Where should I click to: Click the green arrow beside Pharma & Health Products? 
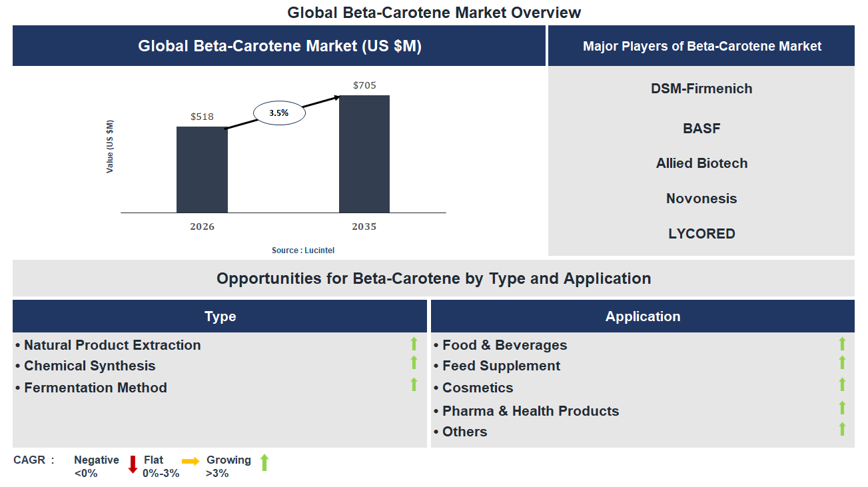tap(842, 409)
